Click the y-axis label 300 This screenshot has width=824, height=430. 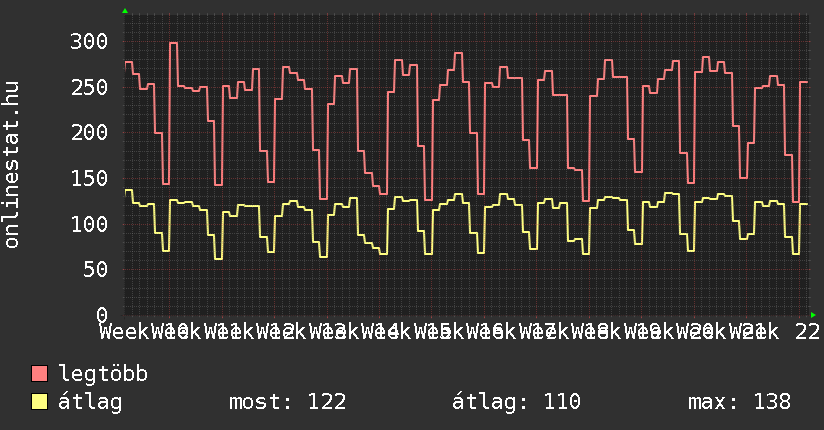(x=89, y=42)
